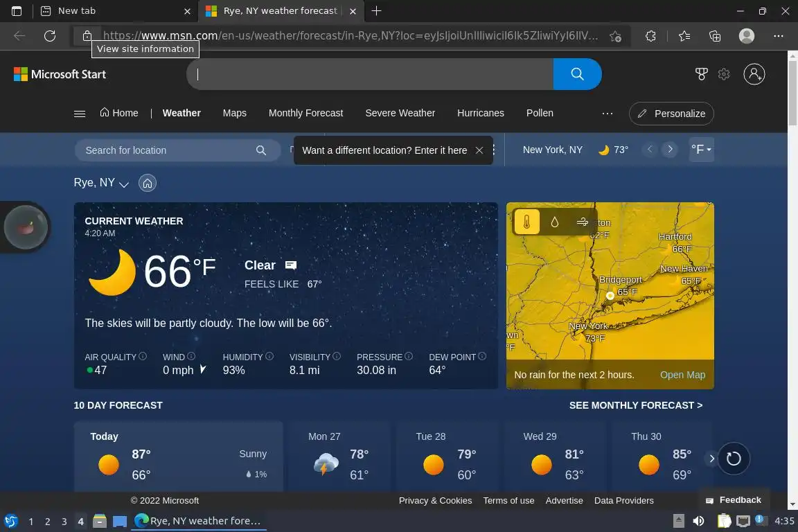Add this page to favorites star icon
Image resolution: width=798 pixels, height=532 pixels.
pos(615,36)
